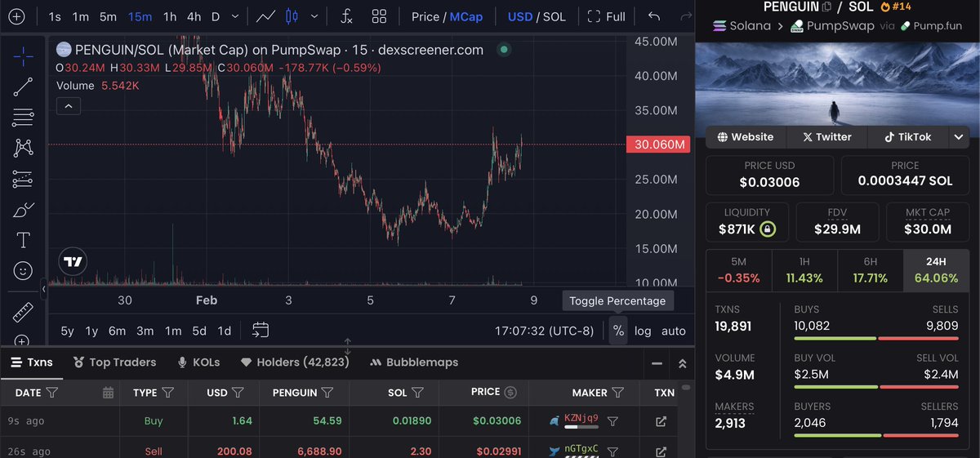Viewport: 980px width, 458px height.
Task: Click the 30.060M current price label
Action: pos(658,145)
